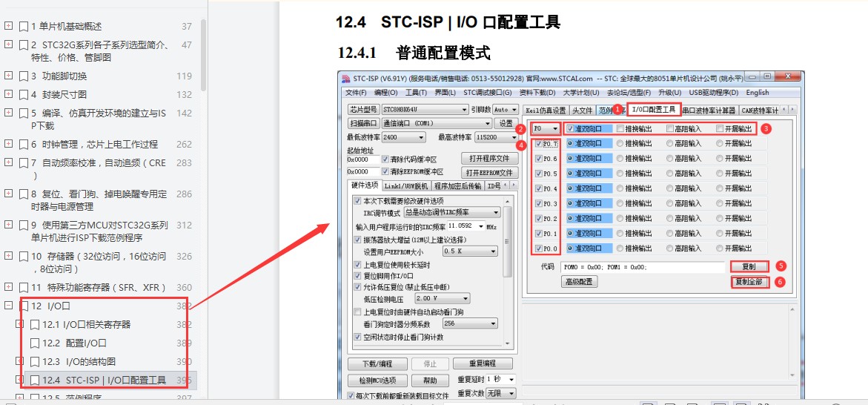Screen dimensions: 868x405
Task: Expand bookmark 5 编译、仿真开发环境的建立
Action: pos(8,113)
